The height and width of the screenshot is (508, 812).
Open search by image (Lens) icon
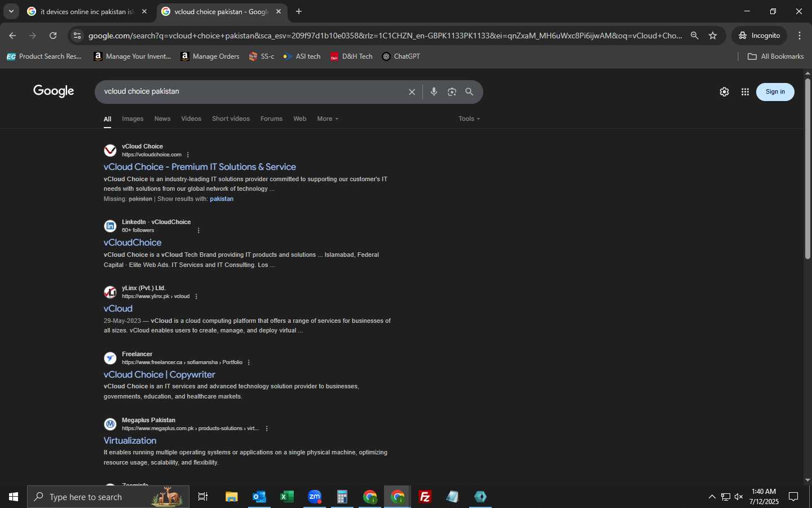[x=452, y=92]
